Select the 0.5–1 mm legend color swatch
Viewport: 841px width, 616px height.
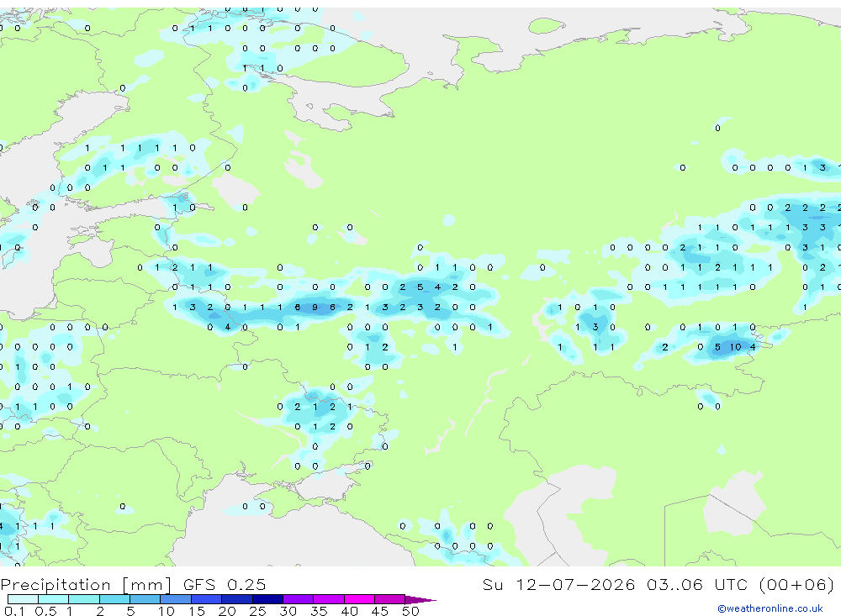pos(54,599)
